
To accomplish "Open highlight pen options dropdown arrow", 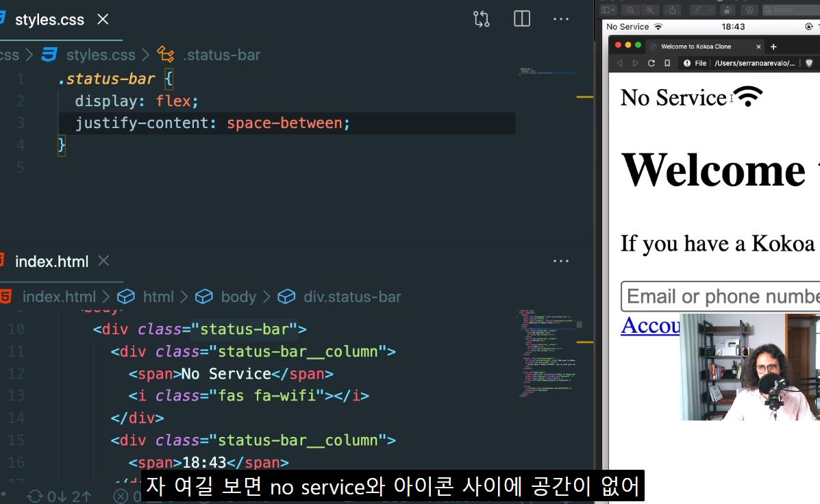I will (x=710, y=10).
